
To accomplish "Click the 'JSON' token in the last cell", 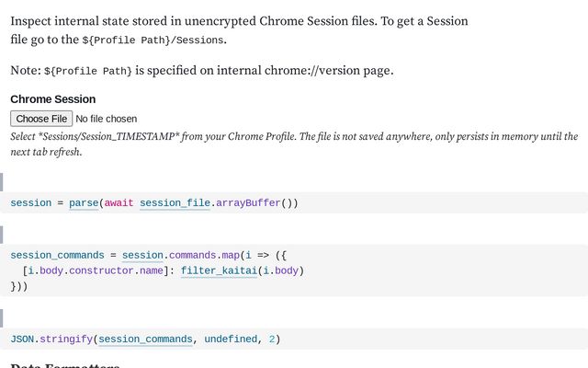I will 22,339.
